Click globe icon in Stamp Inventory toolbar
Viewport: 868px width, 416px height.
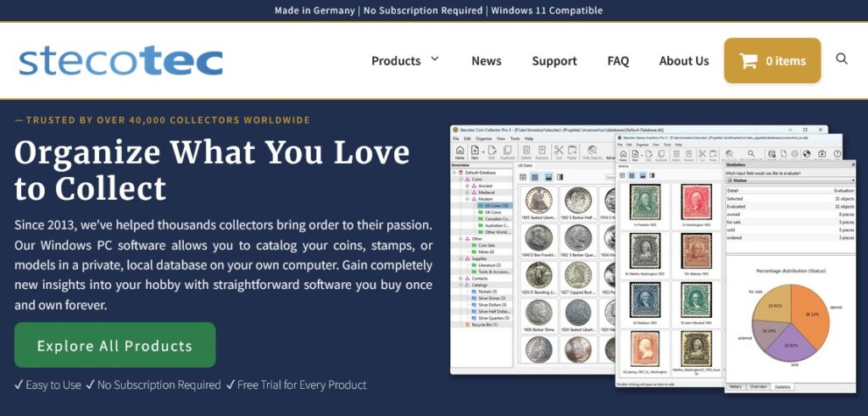807,154
